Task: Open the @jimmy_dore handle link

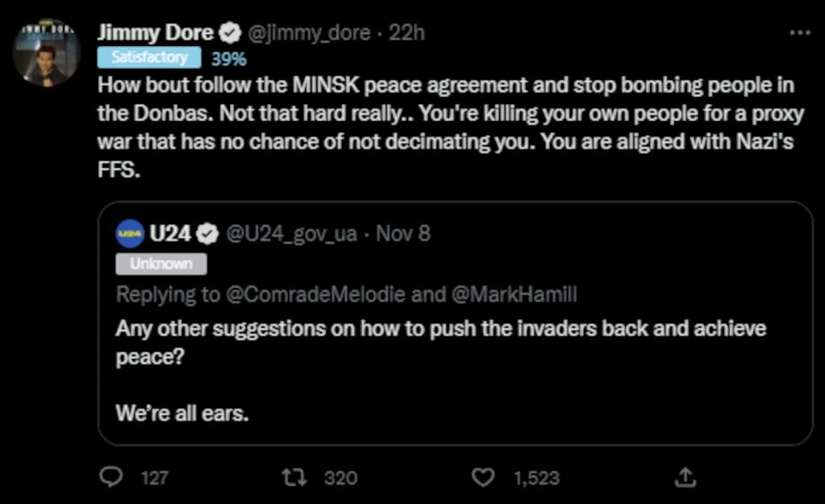Action: pos(310,33)
